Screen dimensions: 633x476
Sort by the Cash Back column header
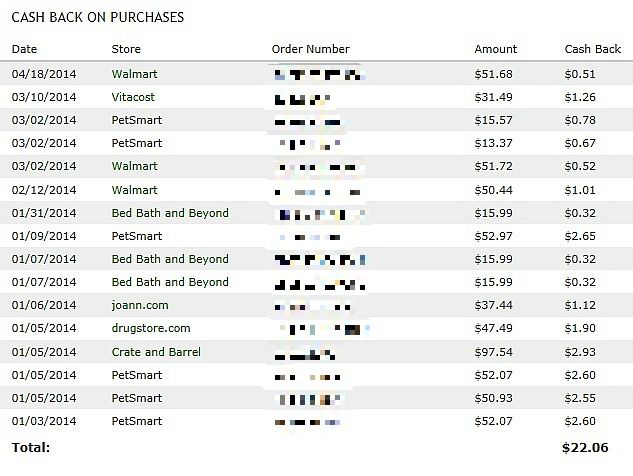pyautogui.click(x=593, y=49)
